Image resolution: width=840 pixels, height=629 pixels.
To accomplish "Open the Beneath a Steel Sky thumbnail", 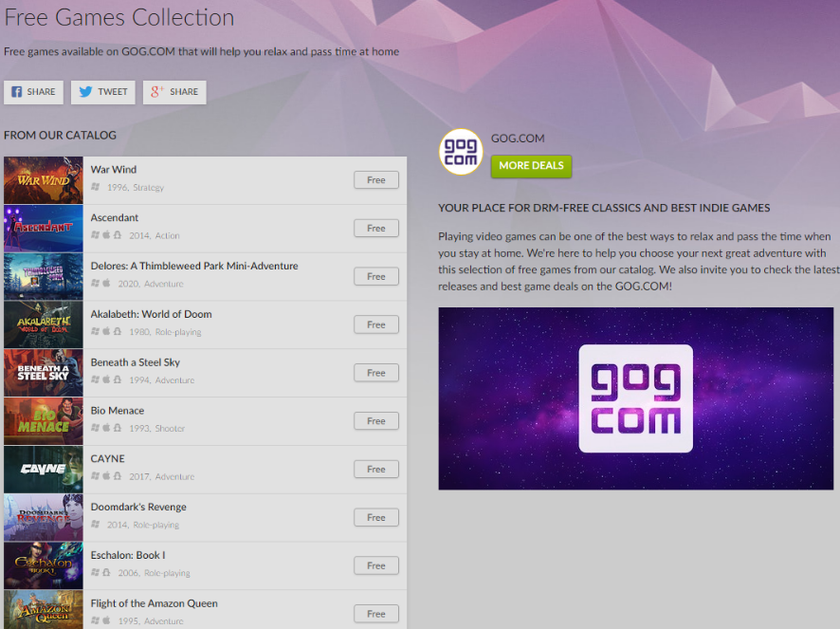I will point(44,373).
